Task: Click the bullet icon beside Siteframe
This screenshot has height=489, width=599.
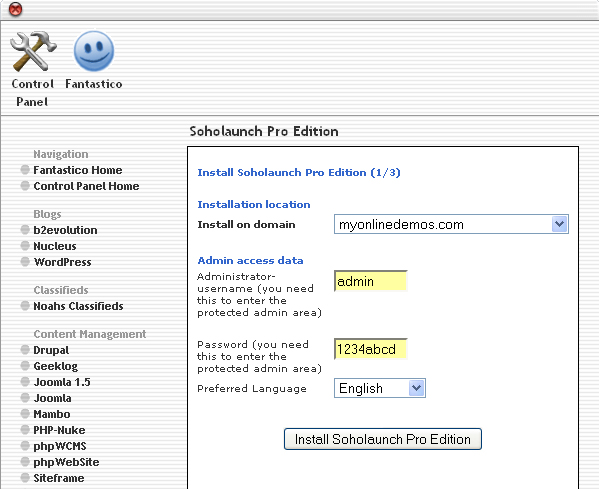Action: tap(25, 478)
